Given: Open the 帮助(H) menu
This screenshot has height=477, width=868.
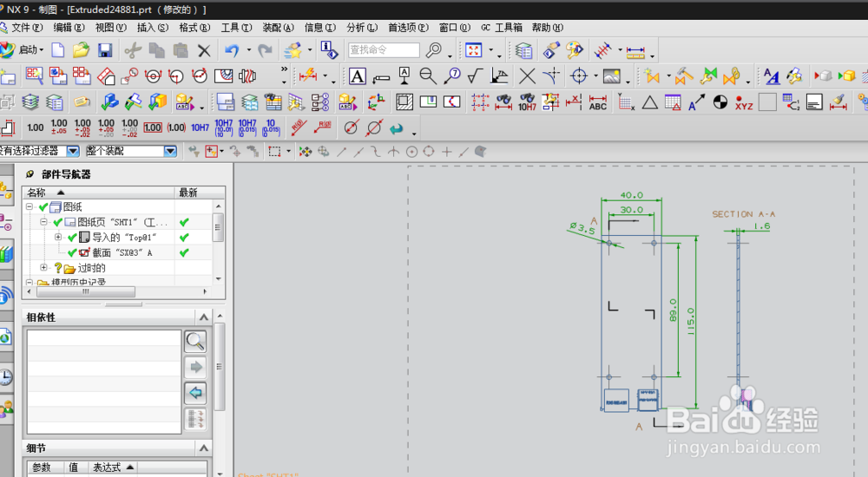Looking at the screenshot, I should 547,28.
